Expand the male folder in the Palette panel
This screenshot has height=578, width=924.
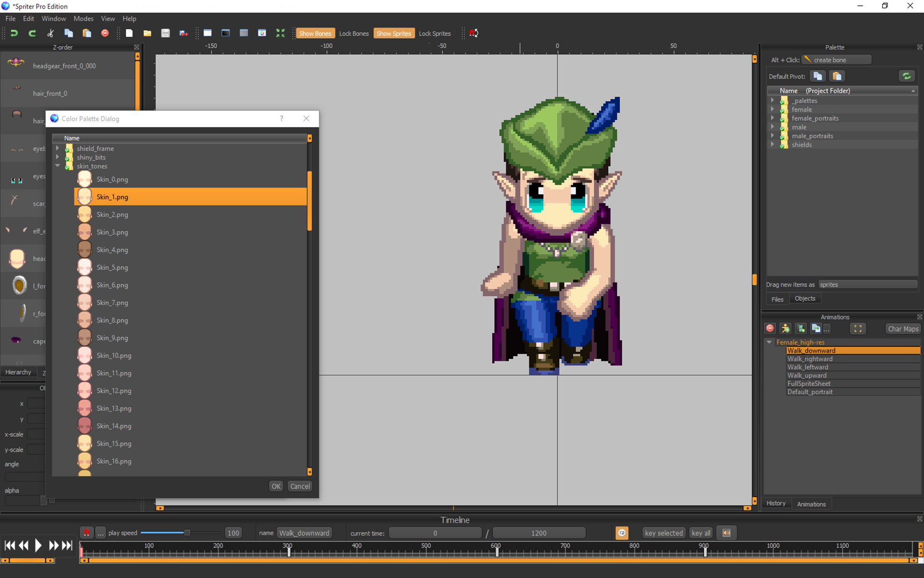(773, 127)
